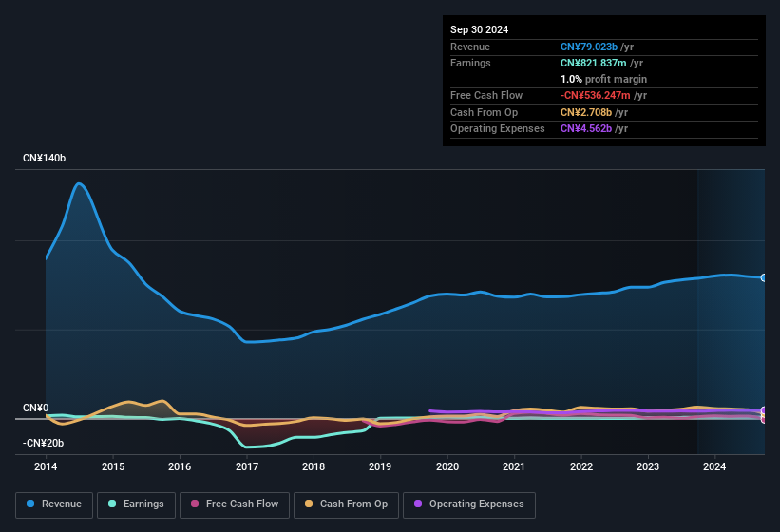The image size is (780, 532).
Task: Click the -CN¥20b y-axis label
Action: click(x=46, y=444)
